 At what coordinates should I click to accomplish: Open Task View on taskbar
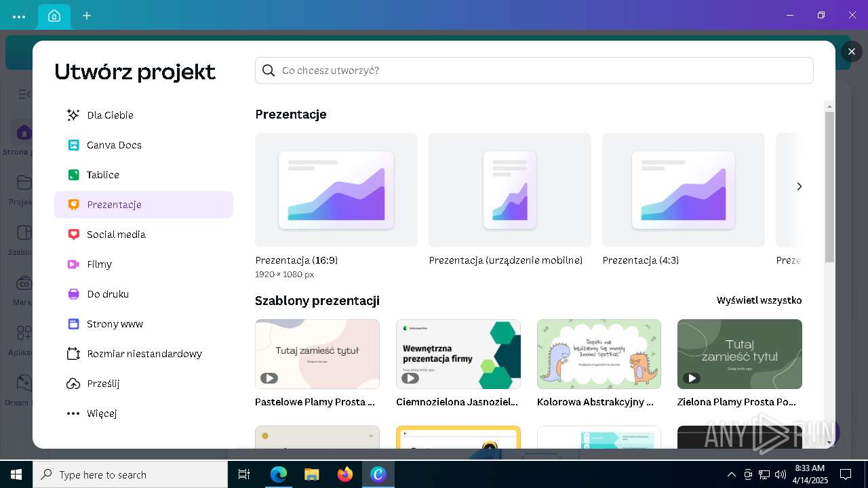pyautogui.click(x=244, y=474)
